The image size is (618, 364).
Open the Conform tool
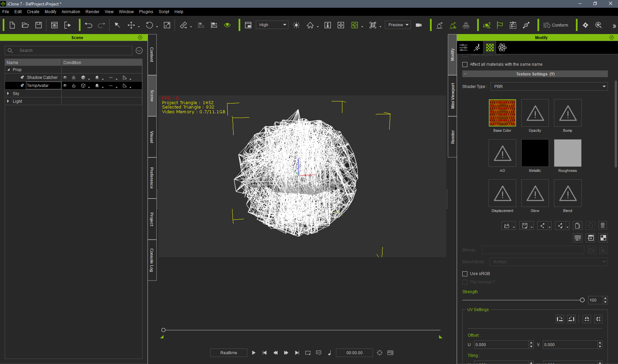coord(556,25)
